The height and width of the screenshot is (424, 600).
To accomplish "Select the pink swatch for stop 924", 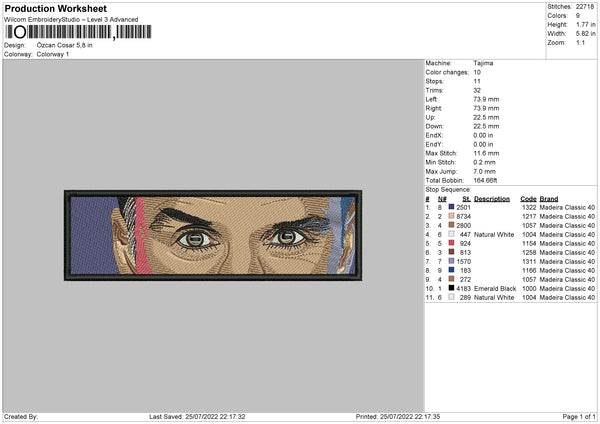I will click(452, 243).
